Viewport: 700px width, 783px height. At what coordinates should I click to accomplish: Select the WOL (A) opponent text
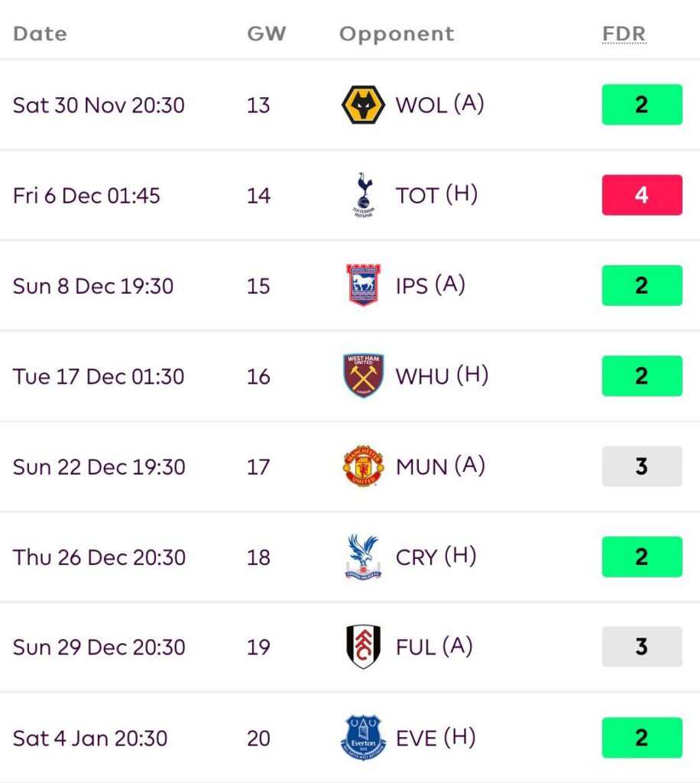[x=439, y=105]
